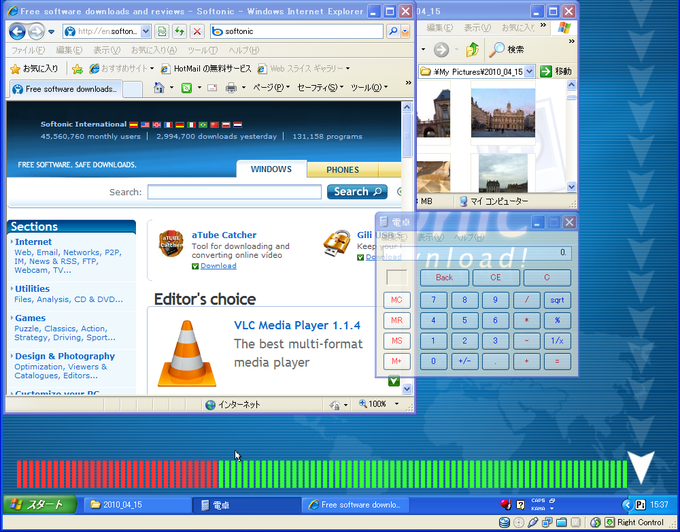
Task: Open Games section link
Action: [x=30, y=318]
